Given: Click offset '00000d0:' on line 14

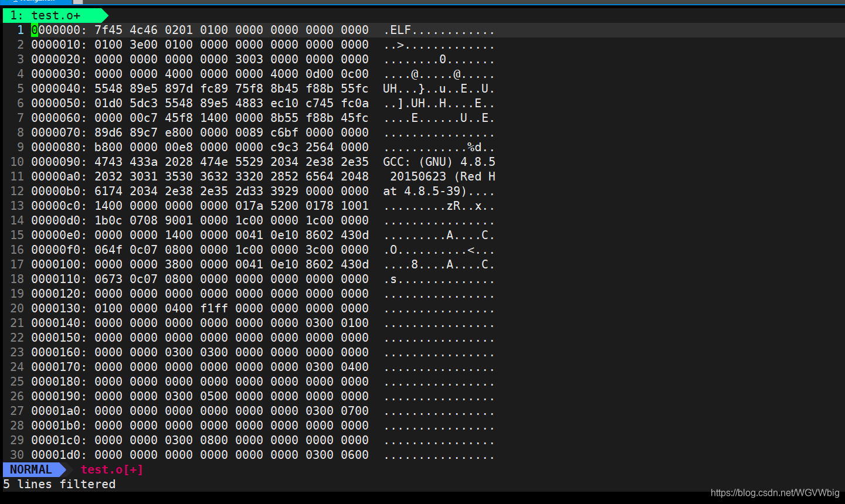Looking at the screenshot, I should 59,220.
